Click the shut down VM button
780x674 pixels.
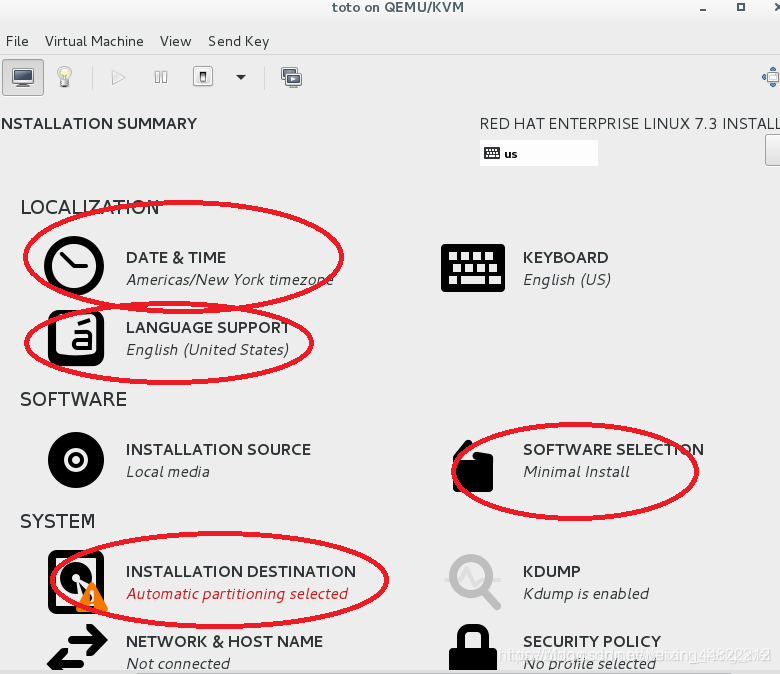point(203,77)
